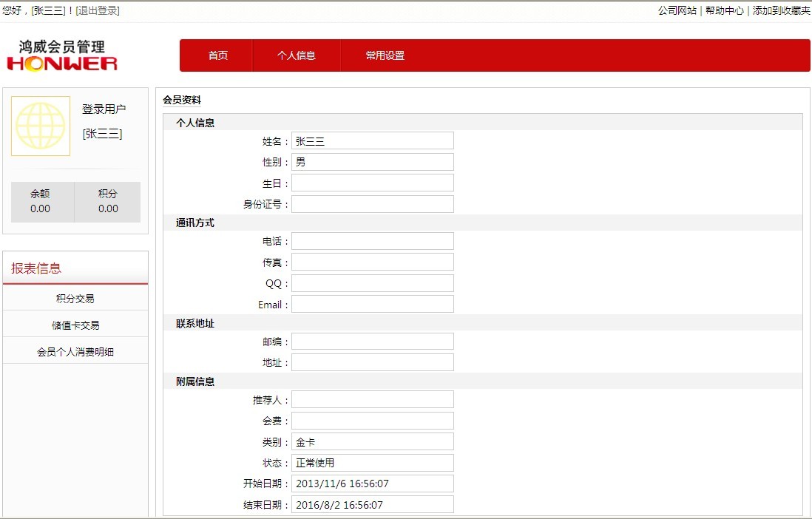
Task: Open 储值卡交易 report
Action: (75, 325)
